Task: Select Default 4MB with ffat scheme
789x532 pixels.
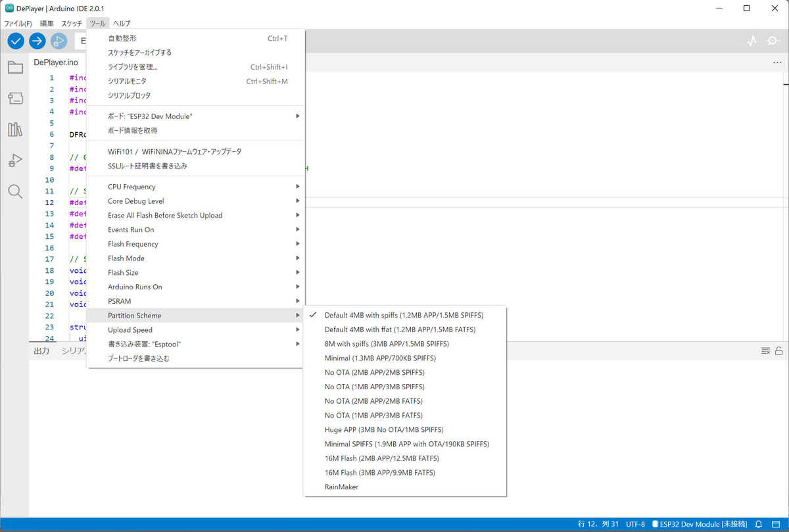Action: tap(404, 329)
